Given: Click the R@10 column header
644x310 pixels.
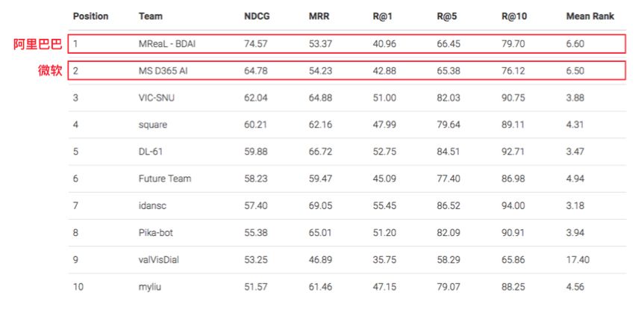Looking at the screenshot, I should (515, 16).
